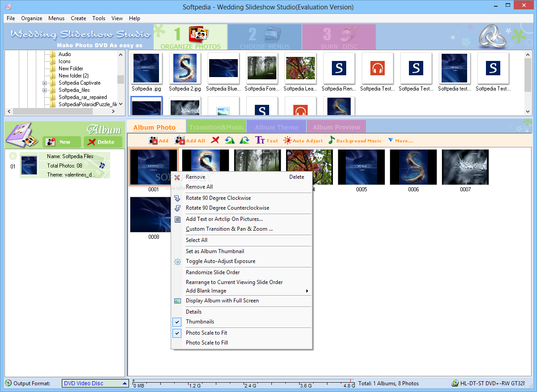Select album photo thumbnail 0007
Screen dimensions: 537x392
pyautogui.click(x=465, y=167)
